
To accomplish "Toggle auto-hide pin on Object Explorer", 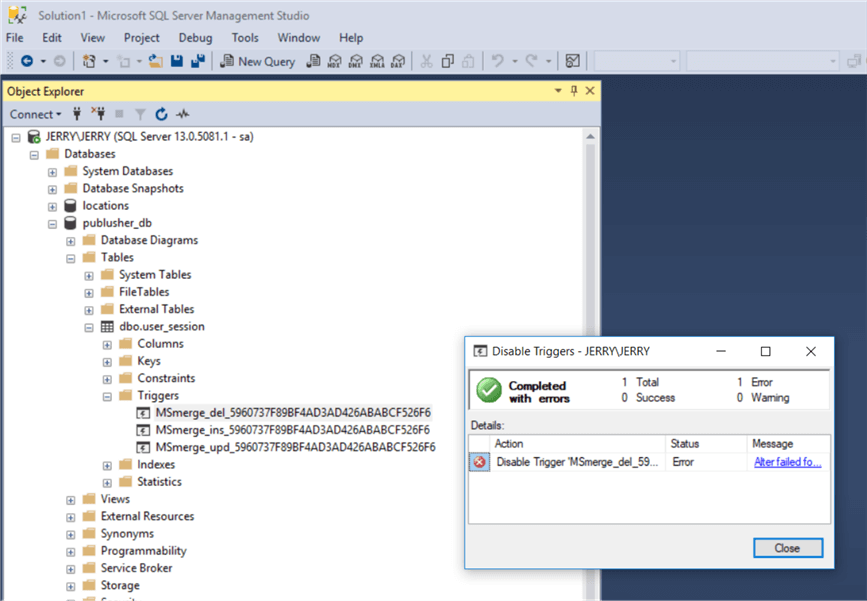I will [x=575, y=91].
